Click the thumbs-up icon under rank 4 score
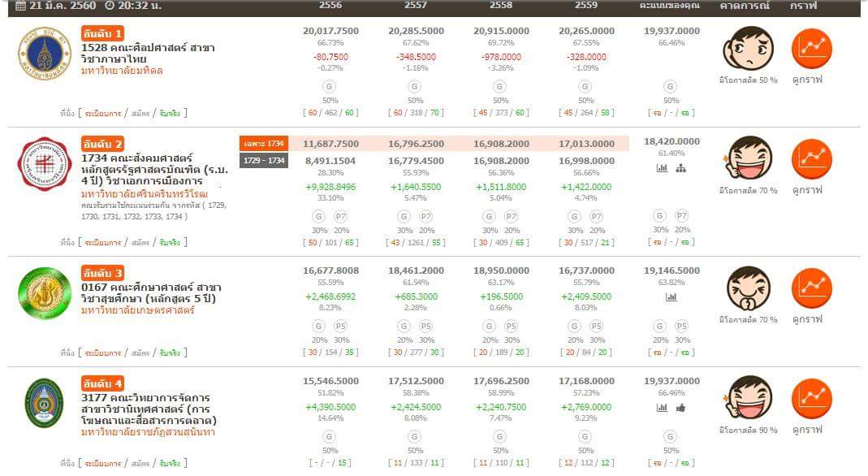Viewport: 868px width, 476px height. coord(681,408)
